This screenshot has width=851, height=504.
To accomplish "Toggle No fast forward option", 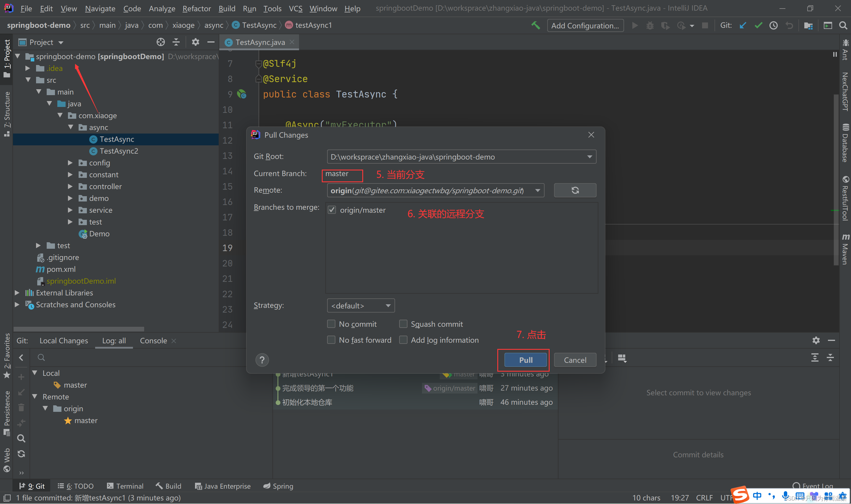I will pyautogui.click(x=331, y=340).
